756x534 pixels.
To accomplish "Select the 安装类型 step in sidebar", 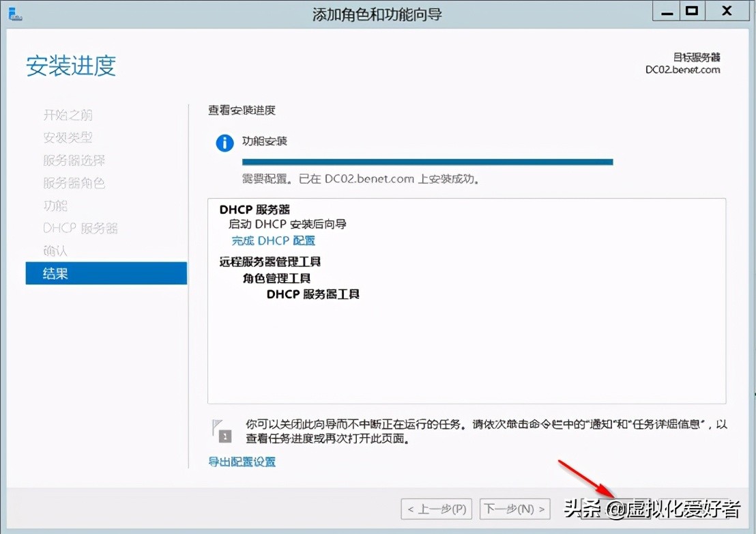I will click(68, 137).
